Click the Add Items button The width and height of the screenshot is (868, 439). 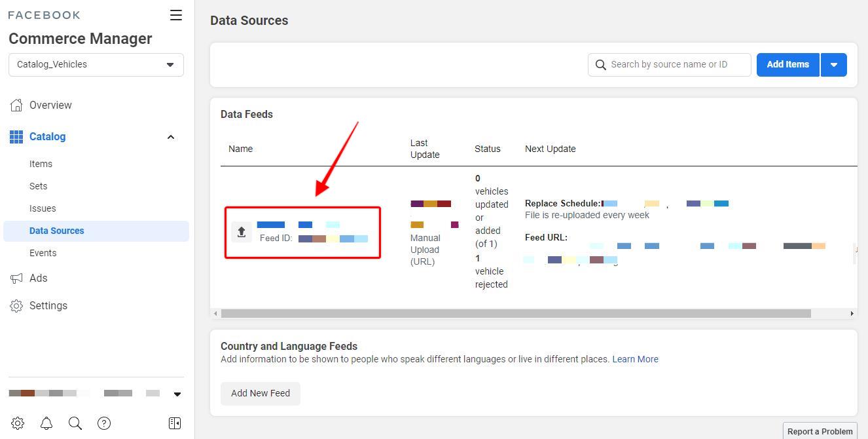pos(788,64)
